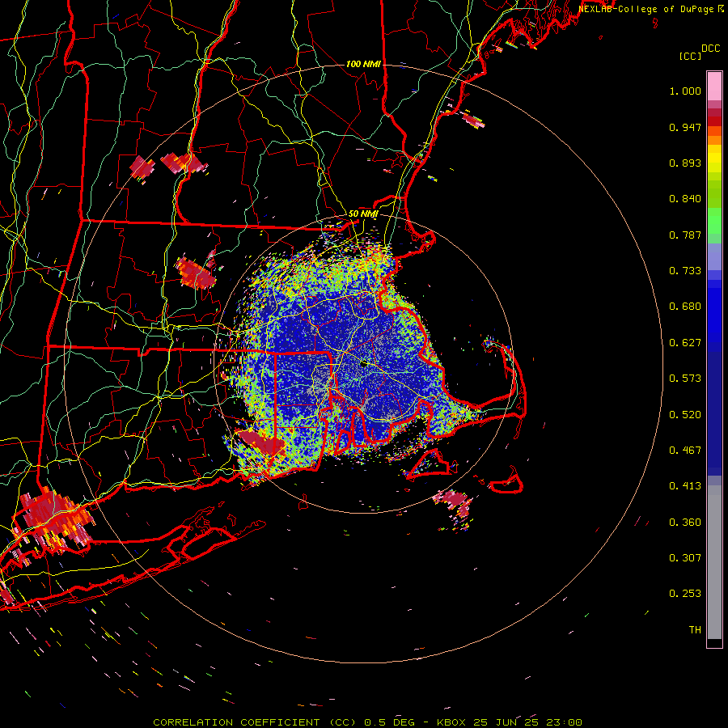
Task: Click the Correlation Coefficient KBOX caption at bottom
Action: tap(367, 722)
